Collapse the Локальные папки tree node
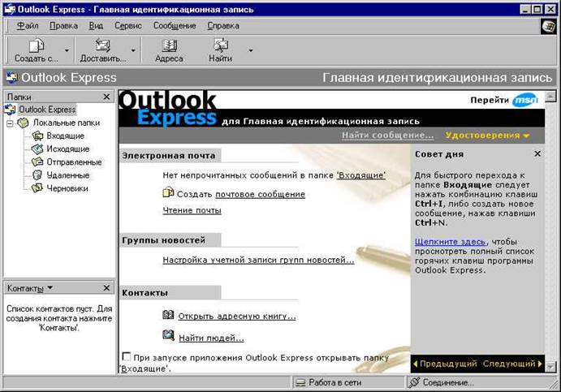 pos(10,123)
